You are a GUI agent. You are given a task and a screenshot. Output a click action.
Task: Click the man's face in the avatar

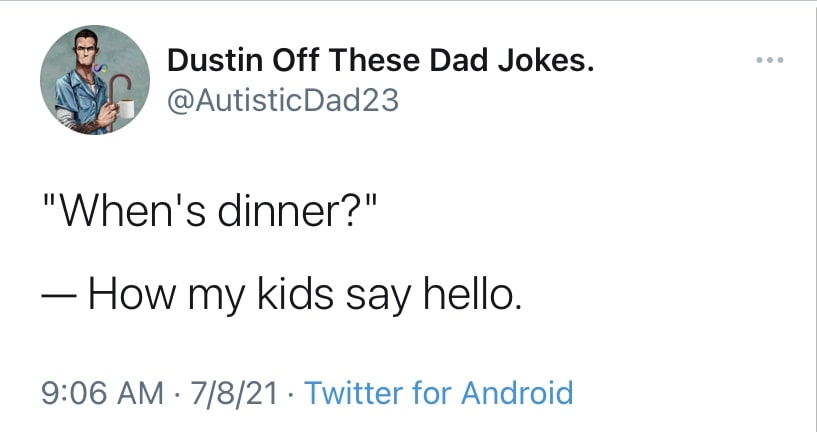(84, 52)
